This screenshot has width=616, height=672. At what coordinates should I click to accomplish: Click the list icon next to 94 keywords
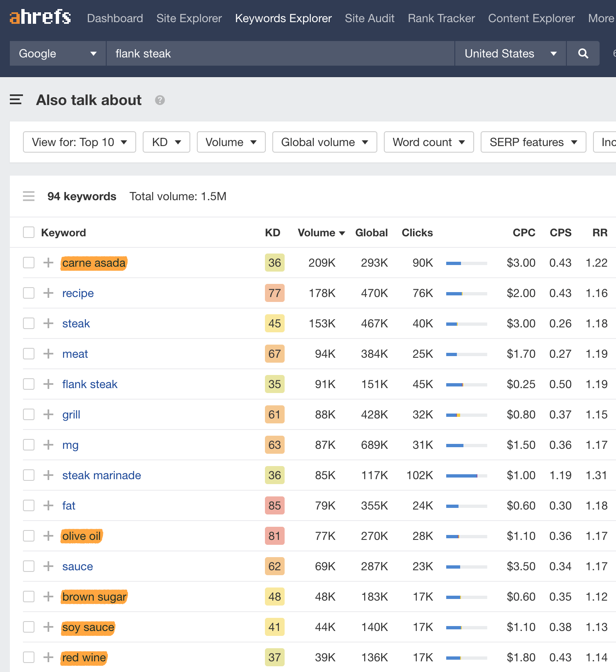point(29,197)
